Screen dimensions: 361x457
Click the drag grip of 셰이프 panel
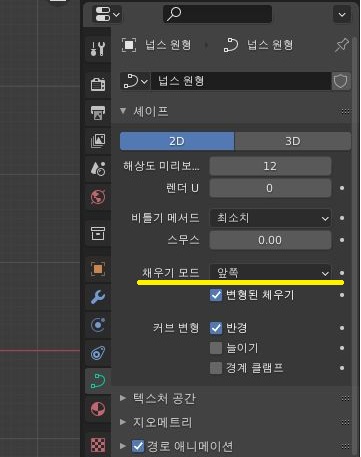(x=345, y=111)
